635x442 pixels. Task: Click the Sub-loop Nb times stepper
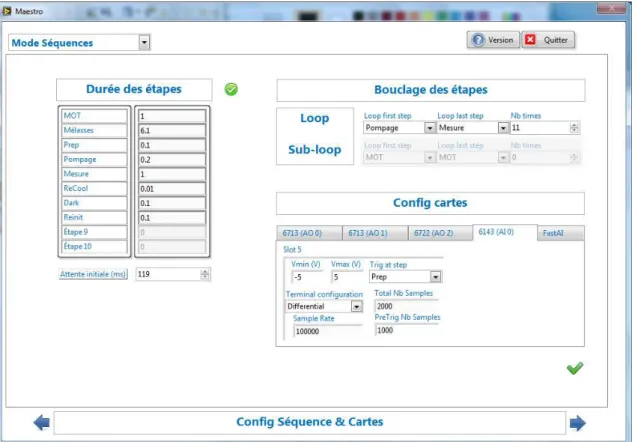coord(574,157)
